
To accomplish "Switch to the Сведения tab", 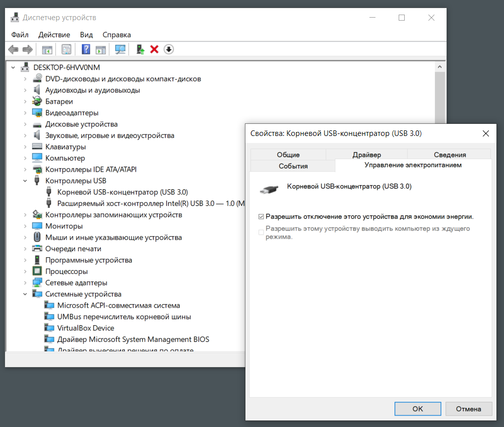I will tap(449, 155).
